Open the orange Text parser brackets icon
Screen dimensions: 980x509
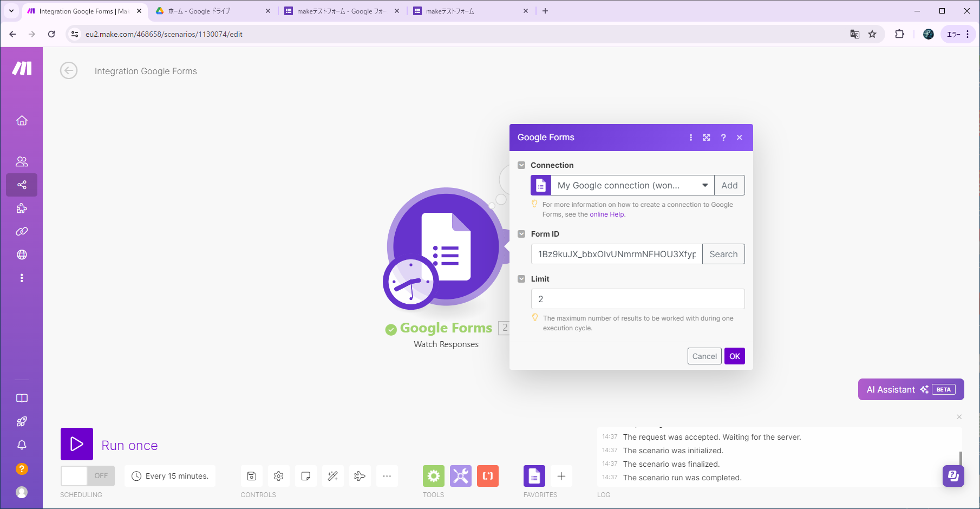point(487,476)
